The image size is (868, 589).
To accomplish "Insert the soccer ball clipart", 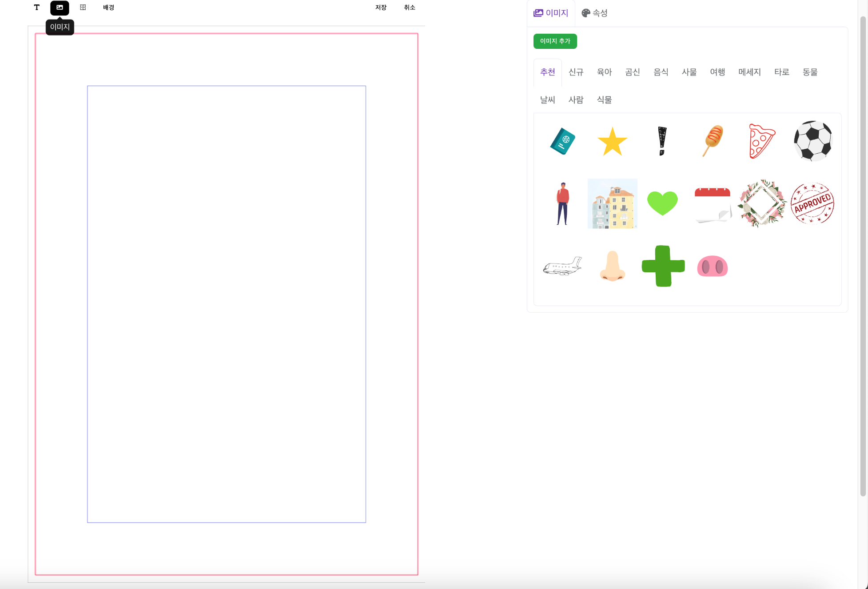I will (x=812, y=141).
